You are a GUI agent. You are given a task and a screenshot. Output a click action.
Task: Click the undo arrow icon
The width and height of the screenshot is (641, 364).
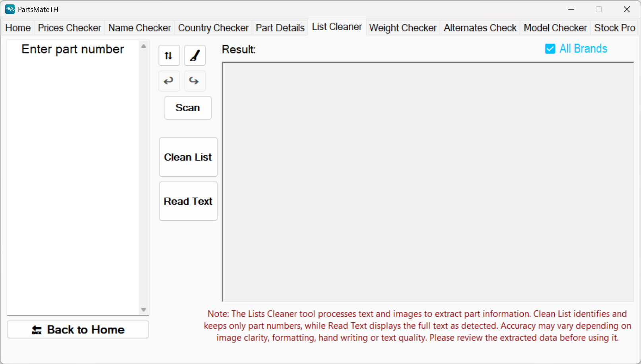(x=169, y=81)
